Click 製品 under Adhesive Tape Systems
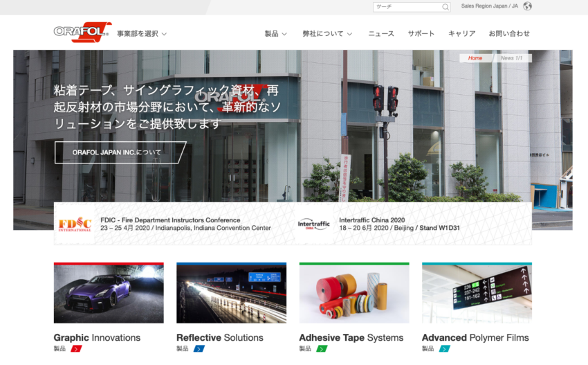 (305, 349)
